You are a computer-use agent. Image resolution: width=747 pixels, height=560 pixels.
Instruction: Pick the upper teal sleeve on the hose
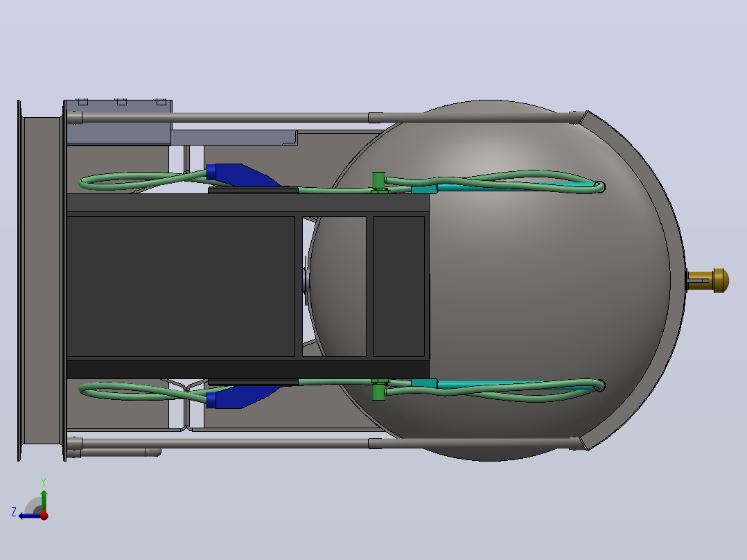[424, 189]
